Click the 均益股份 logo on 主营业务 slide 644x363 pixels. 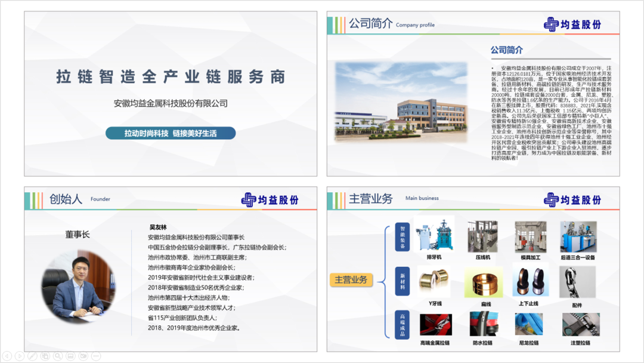tap(572, 200)
